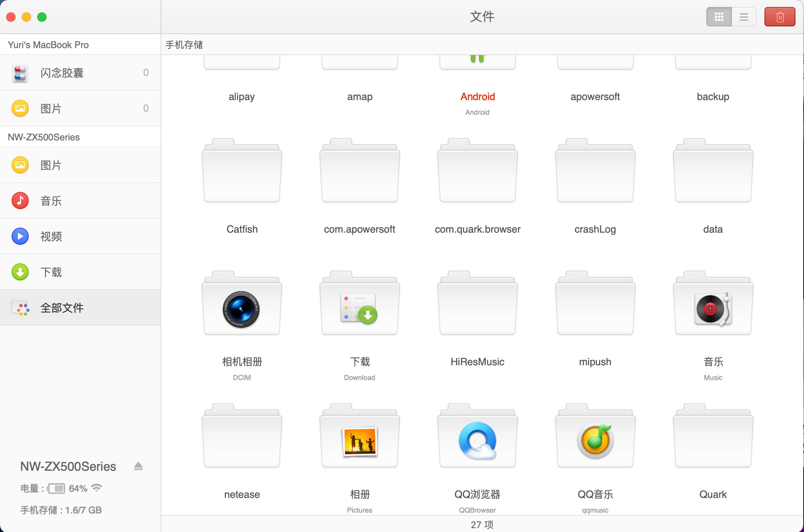
Task: Open the QQ音乐 folder
Action: point(595,437)
